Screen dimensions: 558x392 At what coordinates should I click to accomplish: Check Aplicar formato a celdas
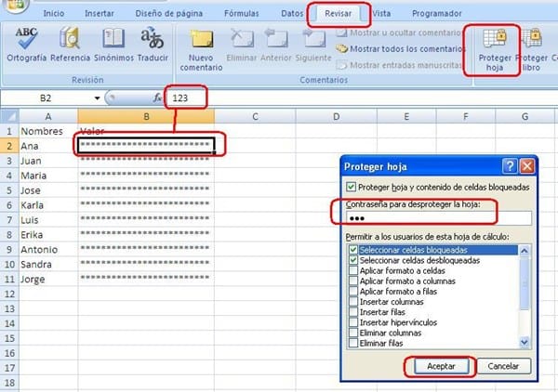click(353, 271)
